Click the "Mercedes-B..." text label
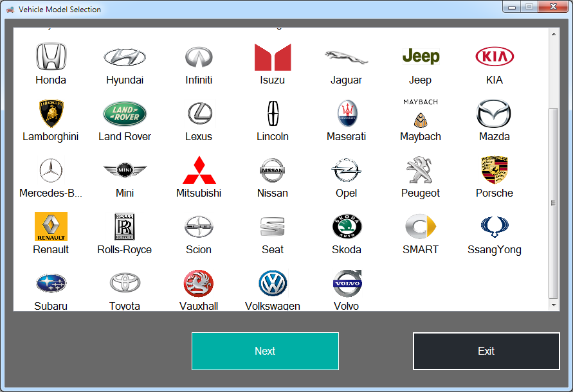Screen dimensions: 573x392 (50, 193)
